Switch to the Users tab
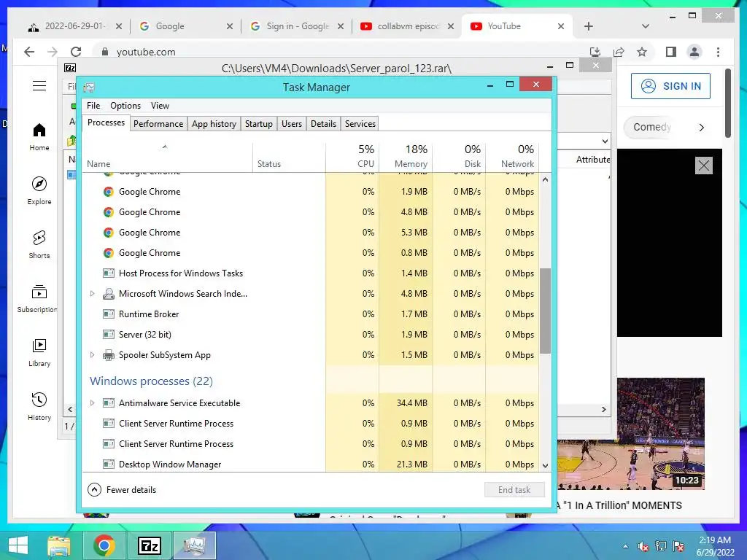The image size is (747, 560). (x=292, y=124)
